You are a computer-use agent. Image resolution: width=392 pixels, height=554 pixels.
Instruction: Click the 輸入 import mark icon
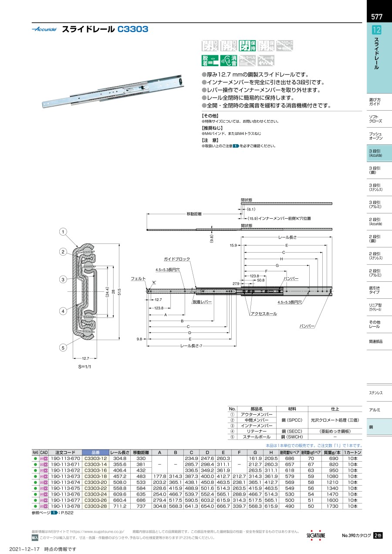click(x=35, y=538)
